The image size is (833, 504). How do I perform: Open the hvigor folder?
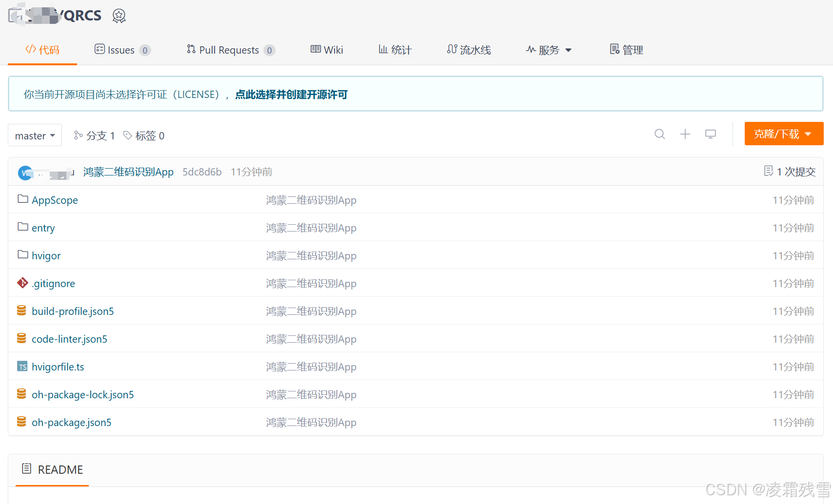pyautogui.click(x=46, y=255)
